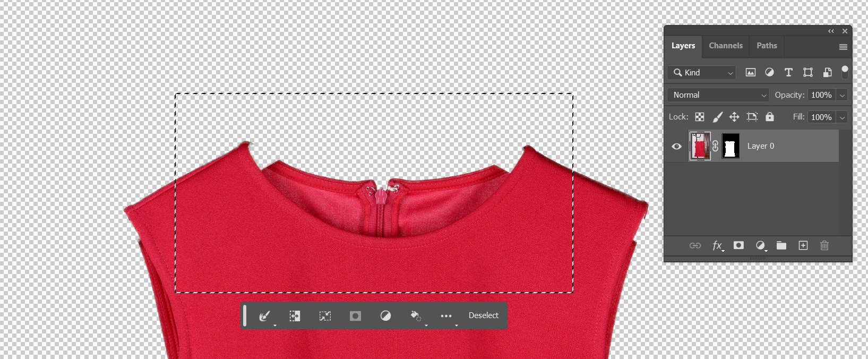The height and width of the screenshot is (359, 868).
Task: Open the layer style fx menu
Action: (717, 245)
